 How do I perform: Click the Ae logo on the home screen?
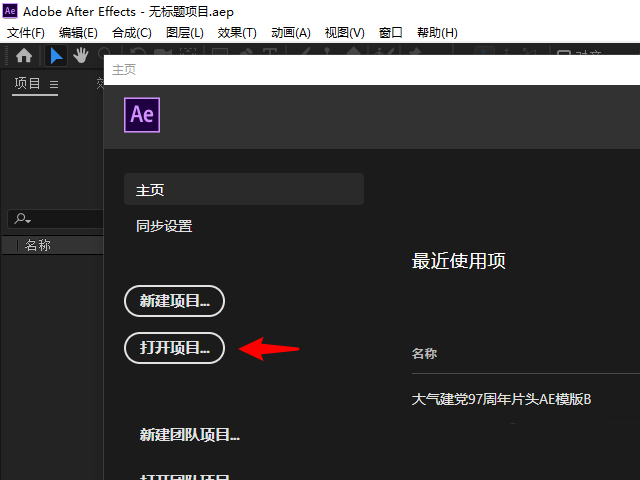pyautogui.click(x=142, y=115)
